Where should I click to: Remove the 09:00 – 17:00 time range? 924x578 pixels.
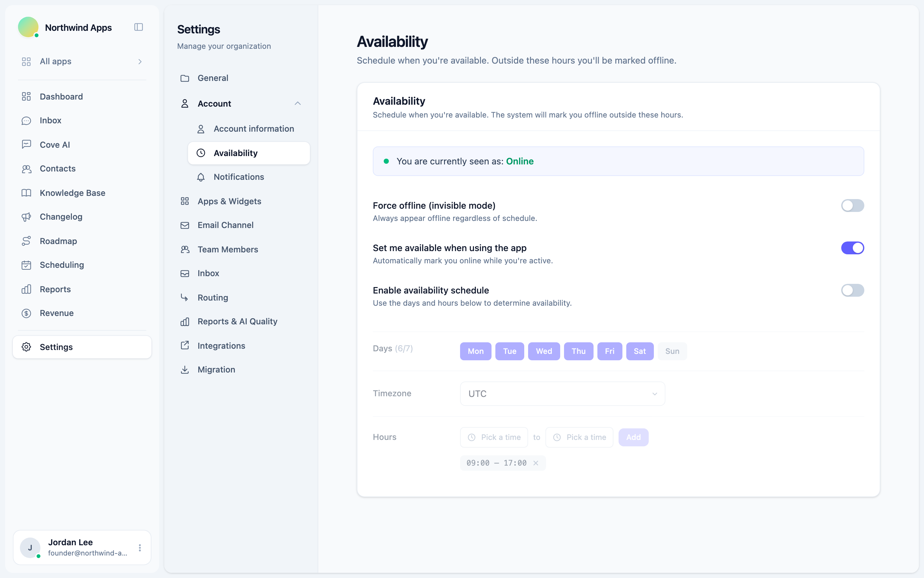coord(536,463)
